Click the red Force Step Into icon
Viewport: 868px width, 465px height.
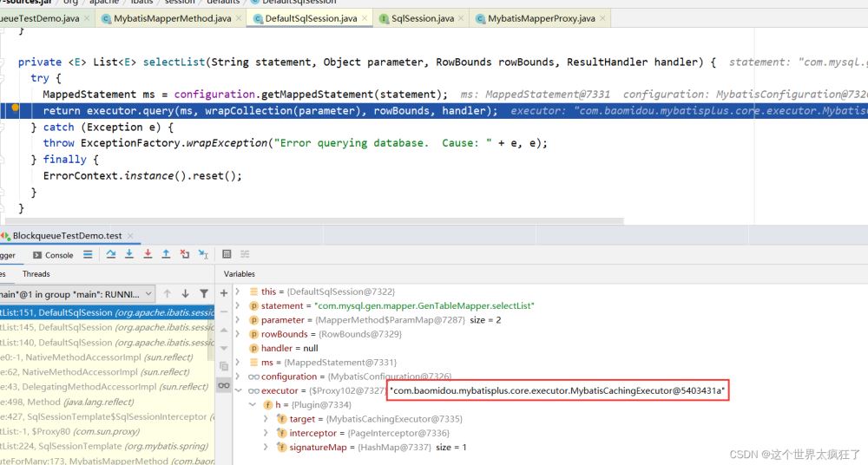[x=148, y=254]
